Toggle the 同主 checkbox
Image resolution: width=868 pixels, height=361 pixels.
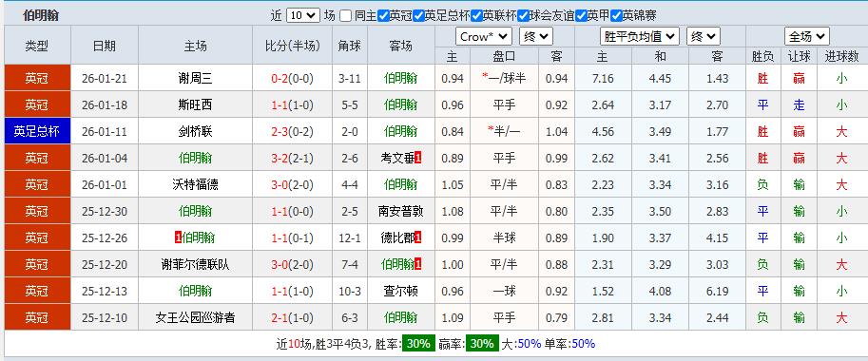tap(345, 16)
